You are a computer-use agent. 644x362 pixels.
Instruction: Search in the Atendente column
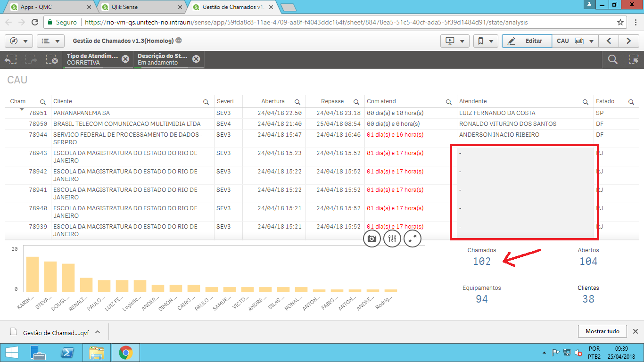click(586, 102)
